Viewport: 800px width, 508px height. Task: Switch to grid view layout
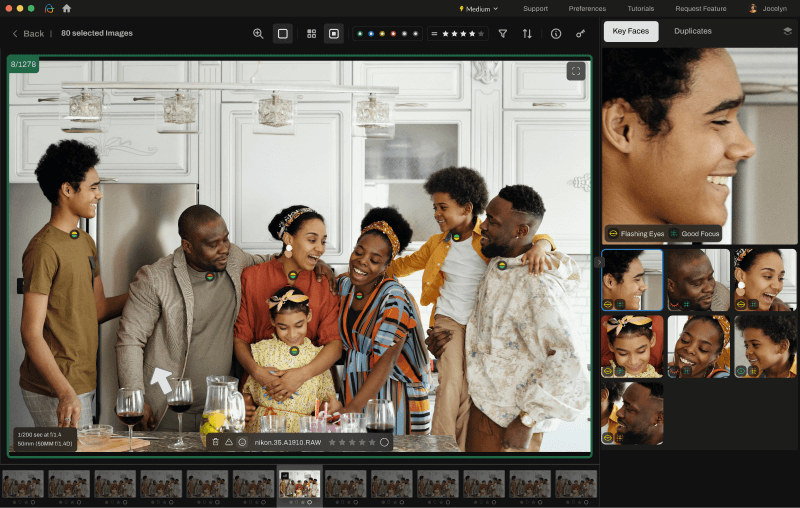point(311,33)
